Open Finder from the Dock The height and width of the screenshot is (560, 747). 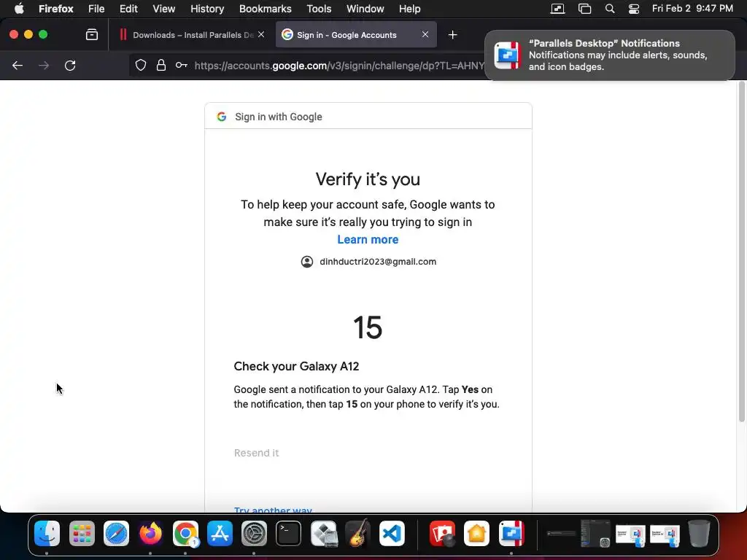click(x=47, y=533)
